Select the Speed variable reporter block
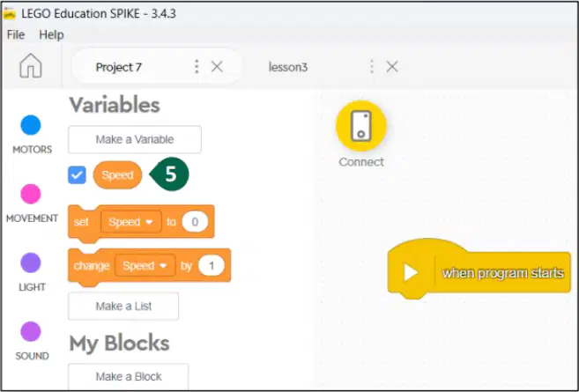Viewport: 579px width, 392px height. (x=117, y=175)
